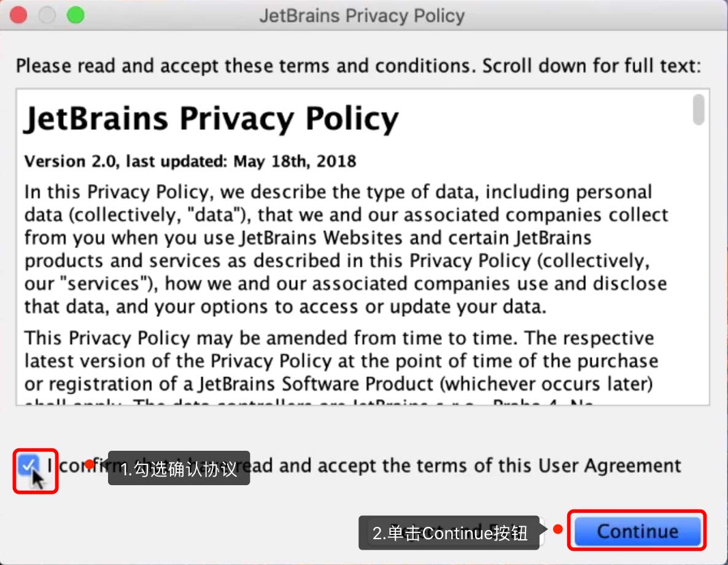Click the paragraph starting 'This Privacy Policy may'
Image resolution: width=728 pixels, height=565 pixels.
coord(338,361)
